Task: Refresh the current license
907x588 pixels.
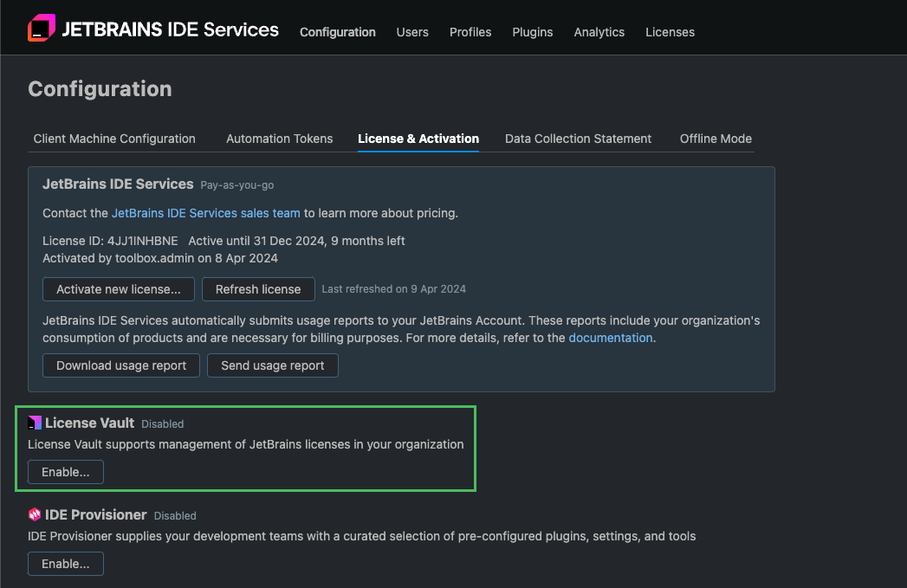Action: [258, 289]
